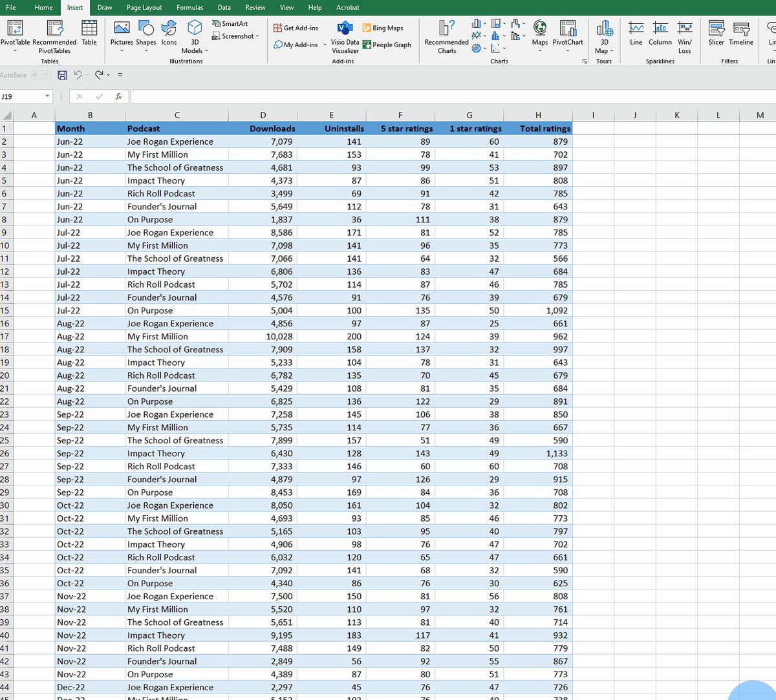The height and width of the screenshot is (700, 776).
Task: Switch to the Formulas tab
Action: coord(189,8)
